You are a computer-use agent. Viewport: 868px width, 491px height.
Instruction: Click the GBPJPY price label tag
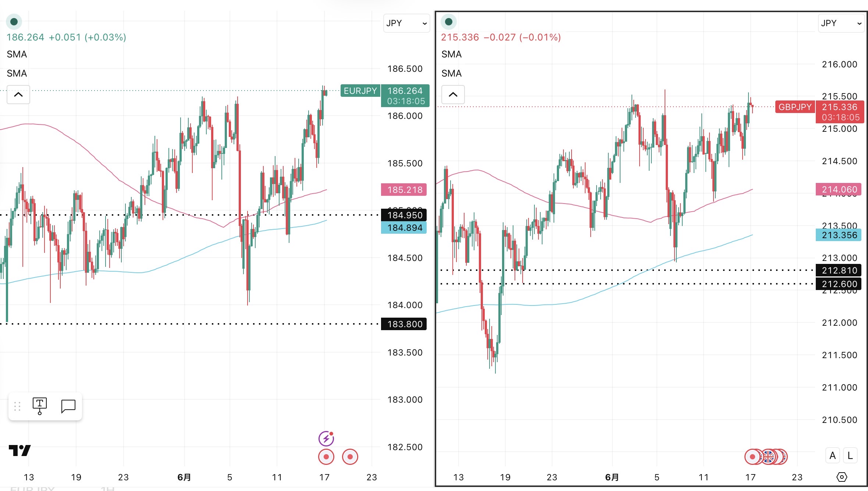pos(795,107)
